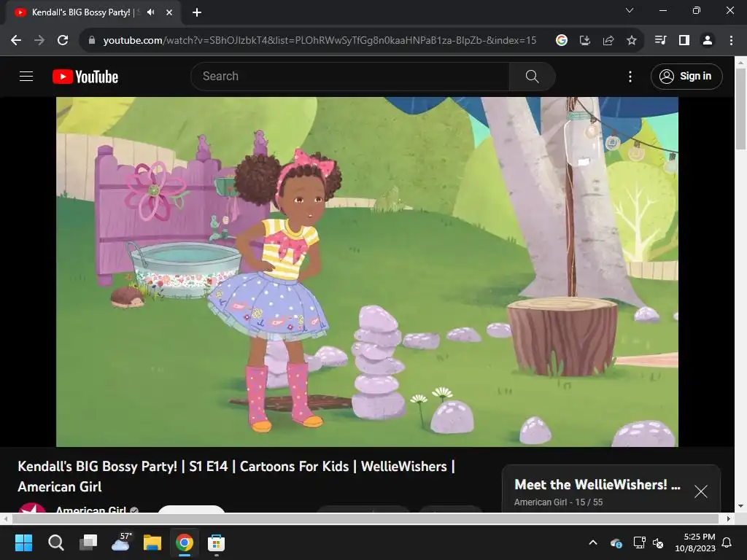Expand the tab search chevron
Viewport: 747px width, 560px height.
pos(630,10)
